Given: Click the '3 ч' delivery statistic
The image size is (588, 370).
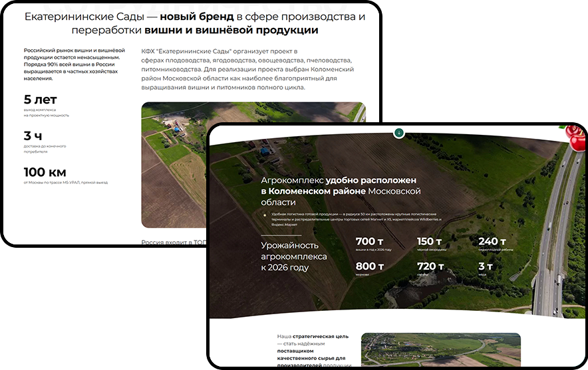Looking at the screenshot, I should (x=33, y=136).
